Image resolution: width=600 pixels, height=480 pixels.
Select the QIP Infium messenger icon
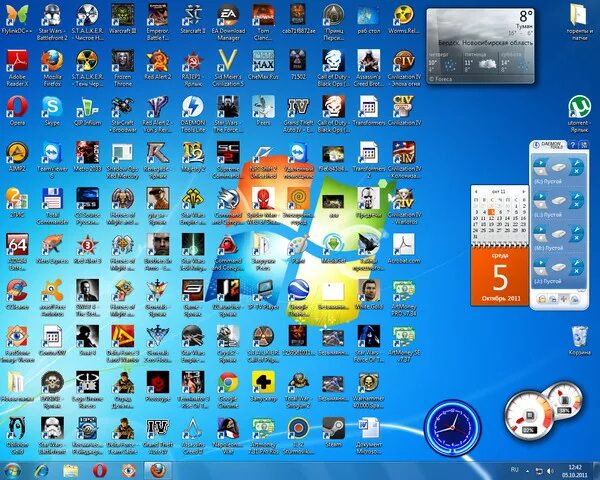pyautogui.click(x=87, y=111)
